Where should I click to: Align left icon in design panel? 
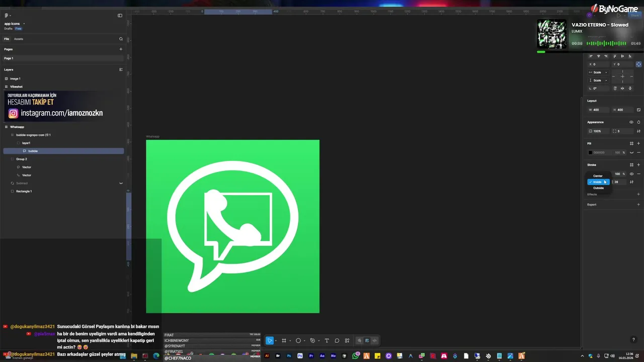click(591, 56)
